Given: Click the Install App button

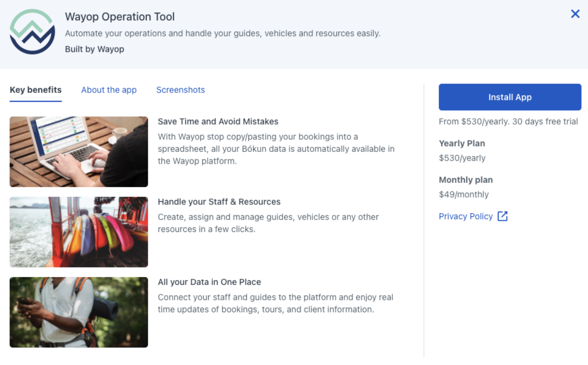Looking at the screenshot, I should [510, 97].
